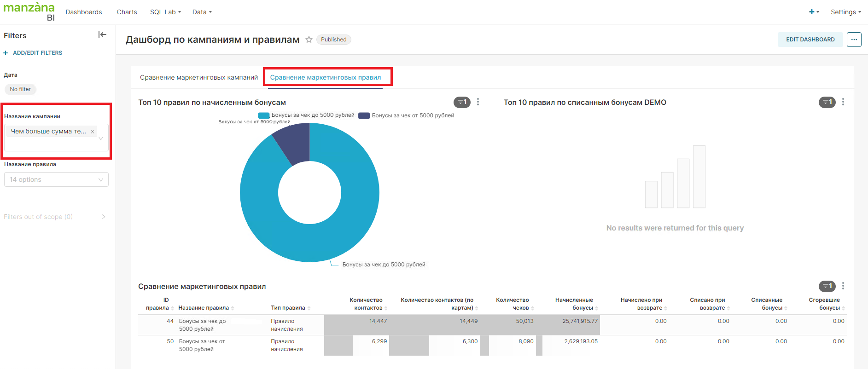Image resolution: width=868 pixels, height=369 pixels.
Task: Click filter badge on rules comparison table
Action: (827, 286)
